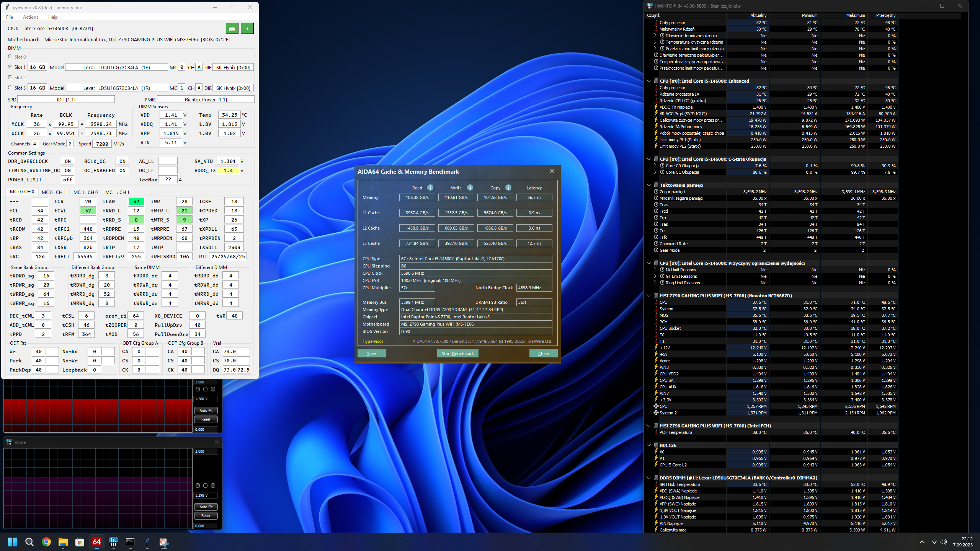Open the Actions menu in pyhwinfo
Screen dimensions: 980x551
point(30,17)
